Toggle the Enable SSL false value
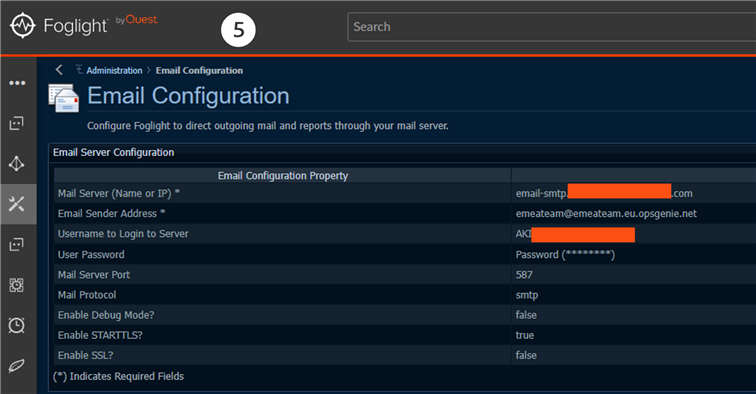 click(526, 355)
